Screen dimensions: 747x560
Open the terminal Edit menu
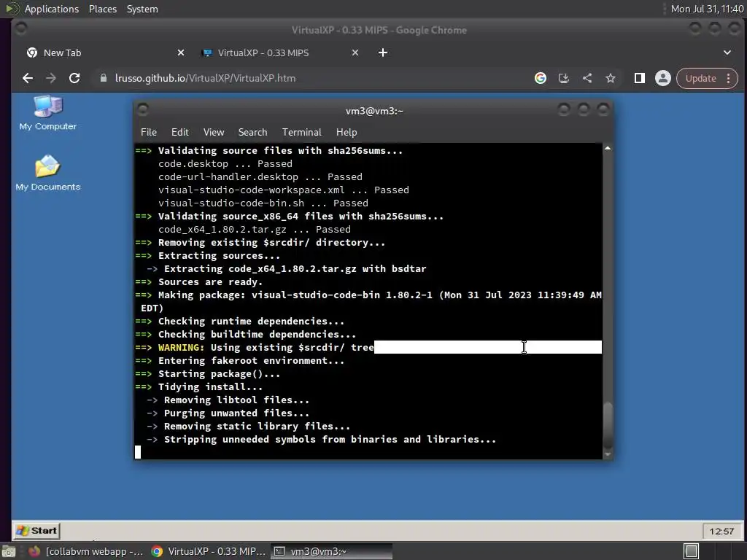pyautogui.click(x=179, y=133)
